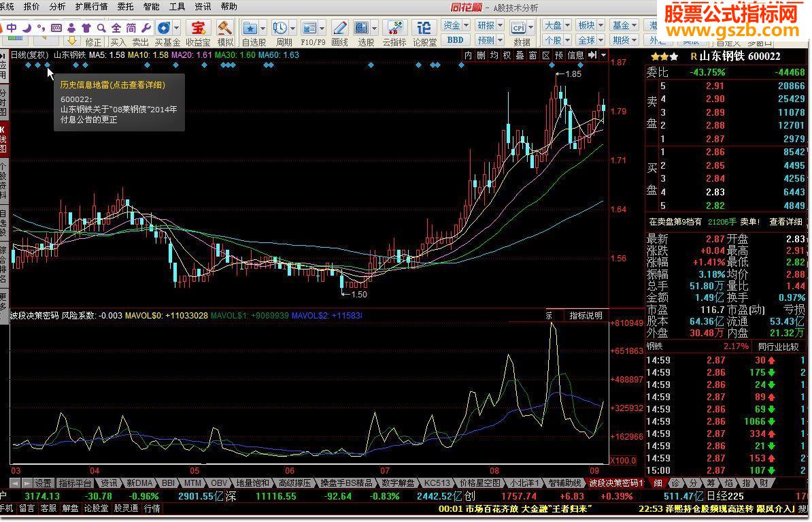This screenshot has height=522, width=812.
Task: Open the 模拟 trading gavel icon
Action: 224,27
